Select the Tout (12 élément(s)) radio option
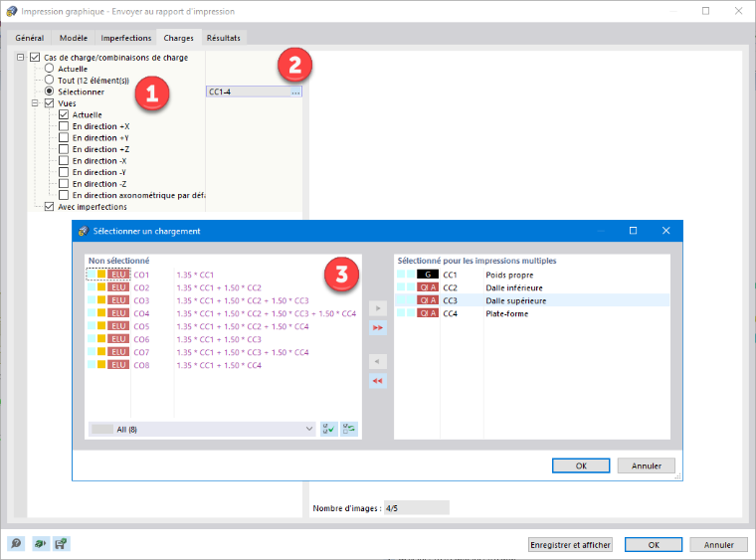 49,80
